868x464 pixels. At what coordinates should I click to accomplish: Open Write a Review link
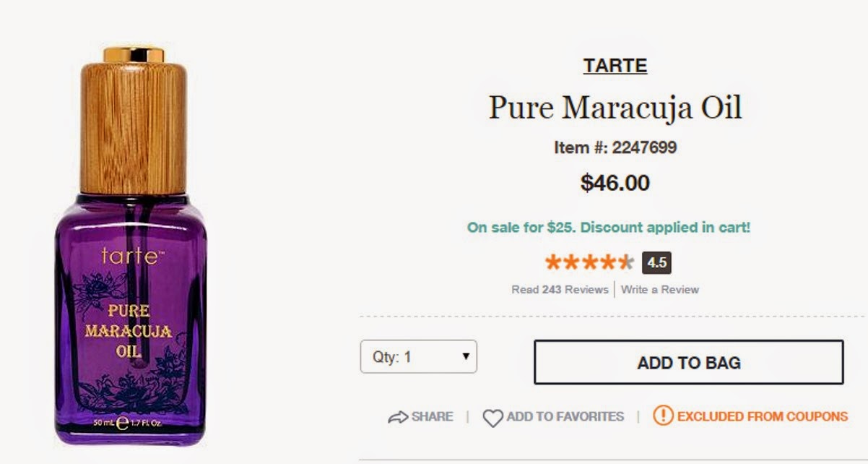pyautogui.click(x=660, y=290)
